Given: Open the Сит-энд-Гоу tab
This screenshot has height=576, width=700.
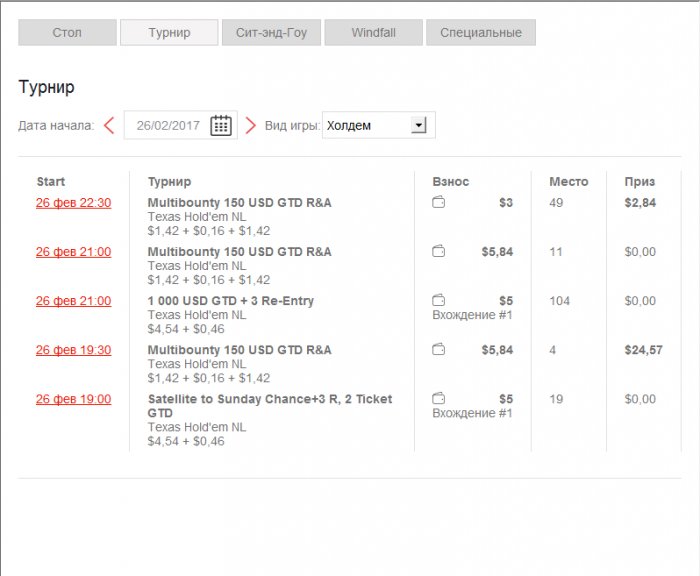Looking at the screenshot, I should click(271, 33).
